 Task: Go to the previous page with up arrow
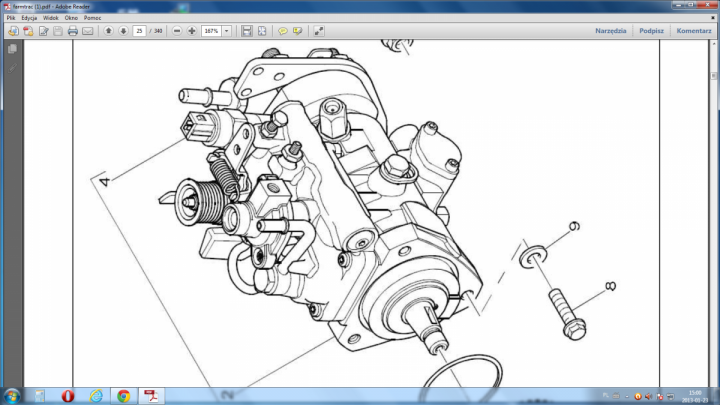click(108, 31)
